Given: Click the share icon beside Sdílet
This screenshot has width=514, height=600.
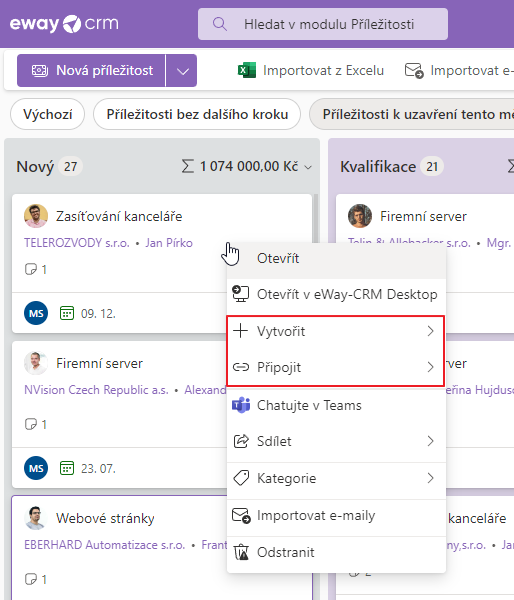Looking at the screenshot, I should click(x=241, y=441).
